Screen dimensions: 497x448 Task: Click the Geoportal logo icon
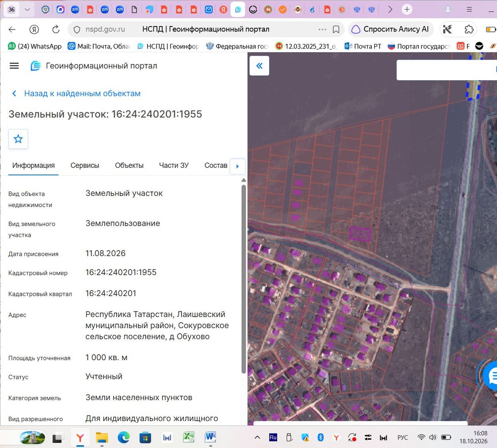(x=36, y=66)
